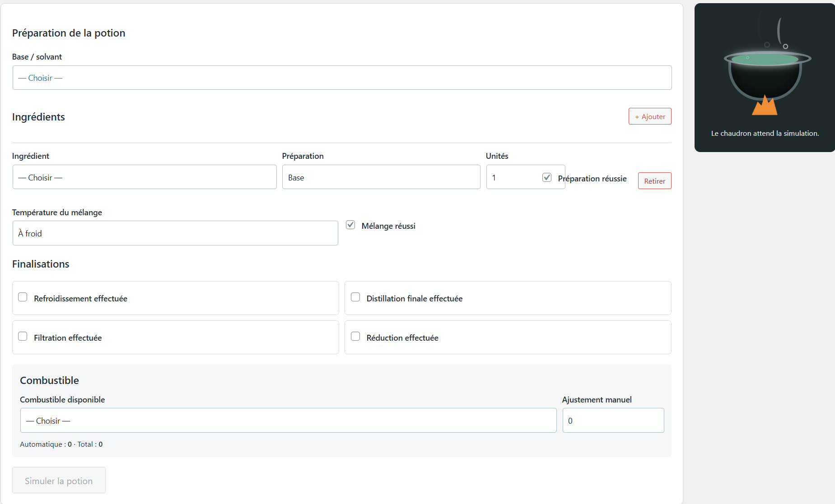
Task: Toggle the Préparation réussie checkbox
Action: coord(546,177)
